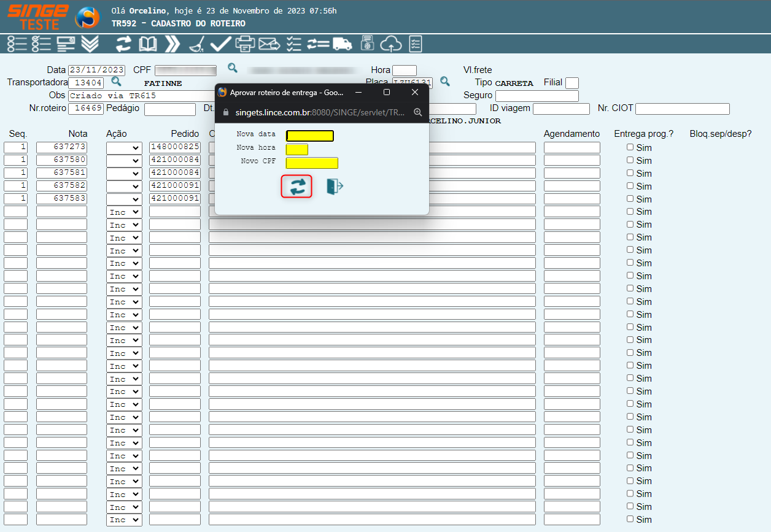Viewport: 771px width, 532px height.
Task: Click the Nota cell 637580
Action: (61, 160)
